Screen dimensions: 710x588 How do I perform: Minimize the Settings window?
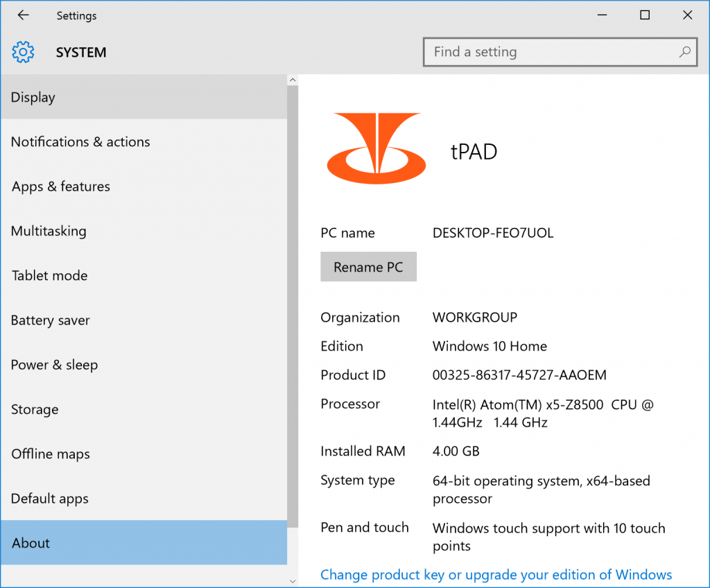602,15
